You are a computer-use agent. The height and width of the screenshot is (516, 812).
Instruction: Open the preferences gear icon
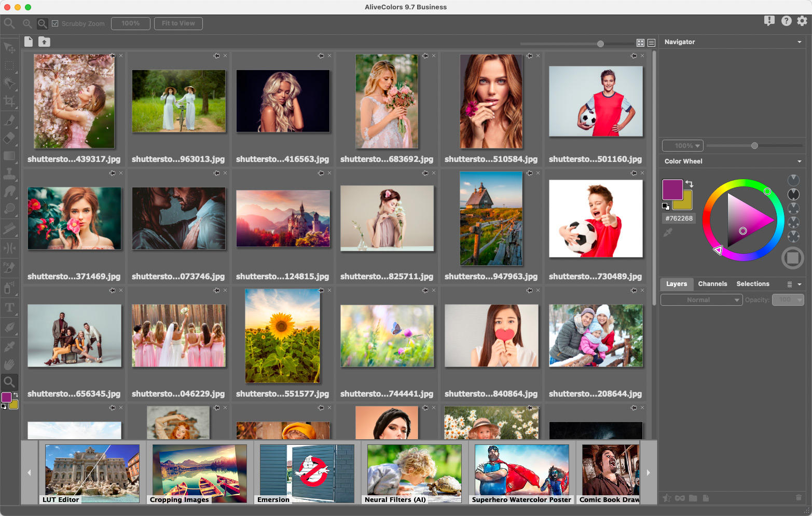[x=802, y=21]
